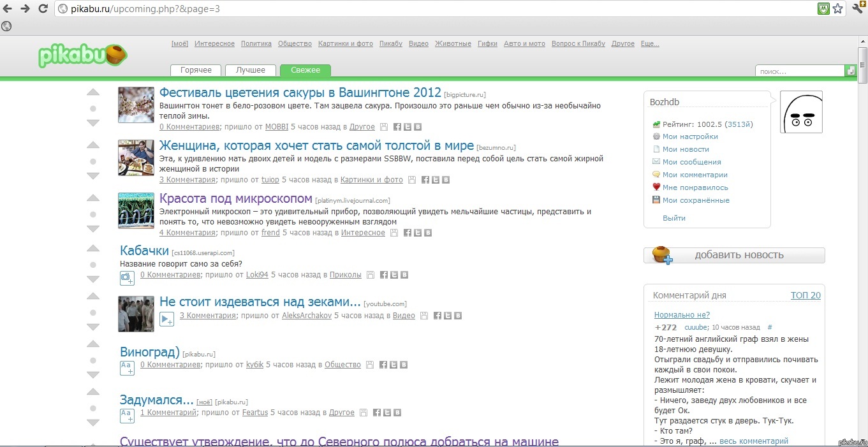The width and height of the screenshot is (868, 447).
Task: Open the Еще... categories menu
Action: point(649,44)
